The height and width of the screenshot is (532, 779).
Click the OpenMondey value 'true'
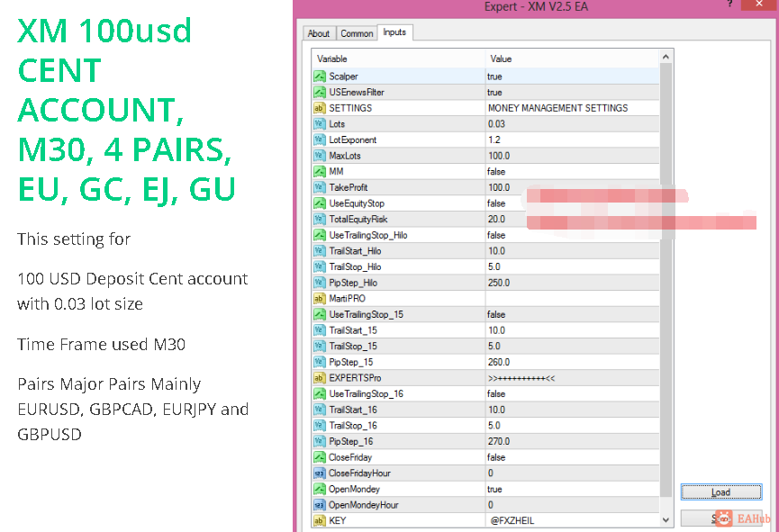pos(494,490)
